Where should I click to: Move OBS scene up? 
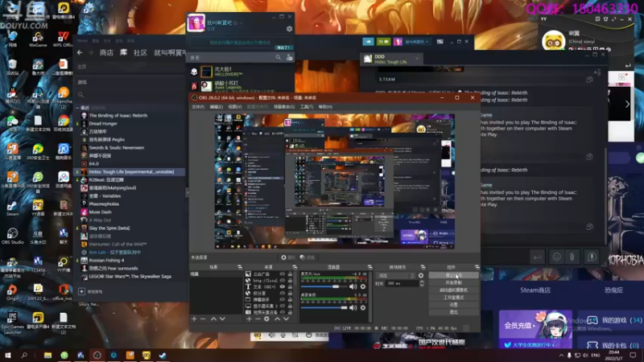pyautogui.click(x=213, y=319)
